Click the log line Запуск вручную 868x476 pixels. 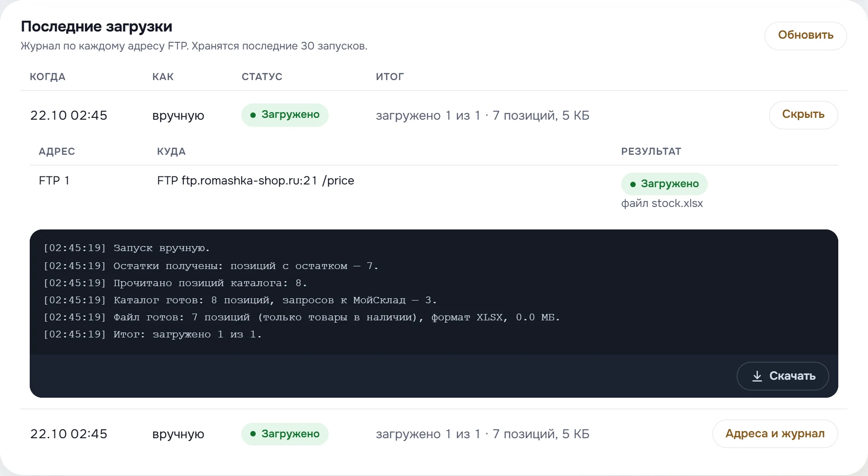tap(127, 248)
